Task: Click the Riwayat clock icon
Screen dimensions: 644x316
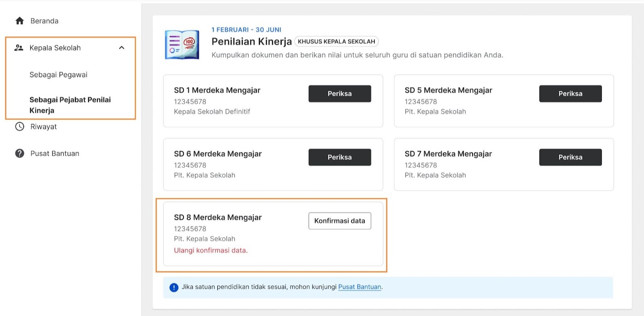Action: (x=19, y=127)
